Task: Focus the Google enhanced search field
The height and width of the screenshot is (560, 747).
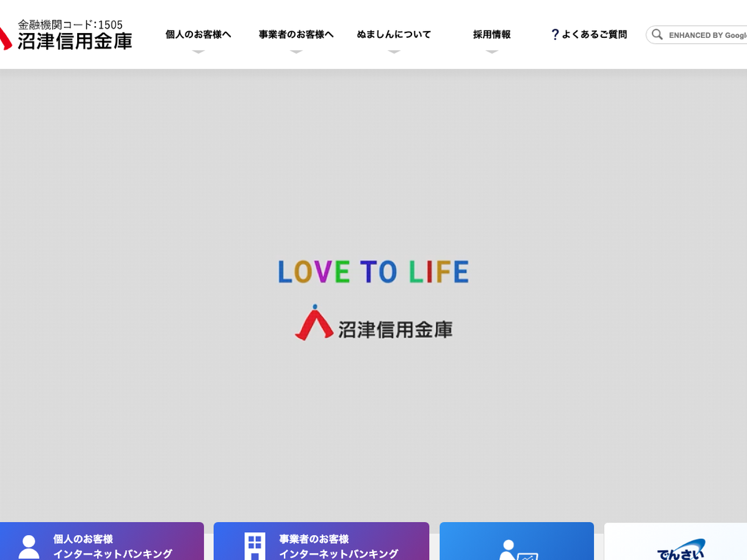Action: (707, 35)
